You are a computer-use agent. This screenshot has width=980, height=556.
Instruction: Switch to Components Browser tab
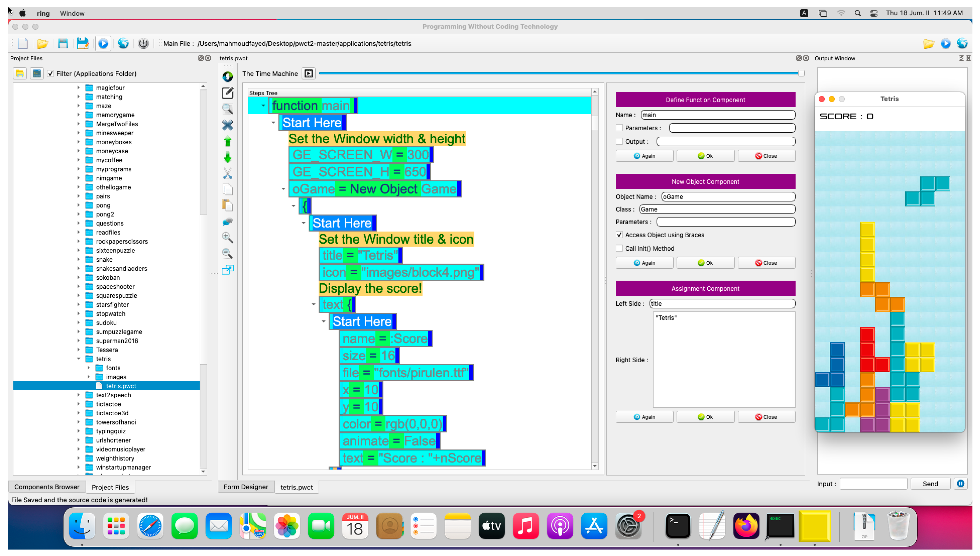point(47,487)
